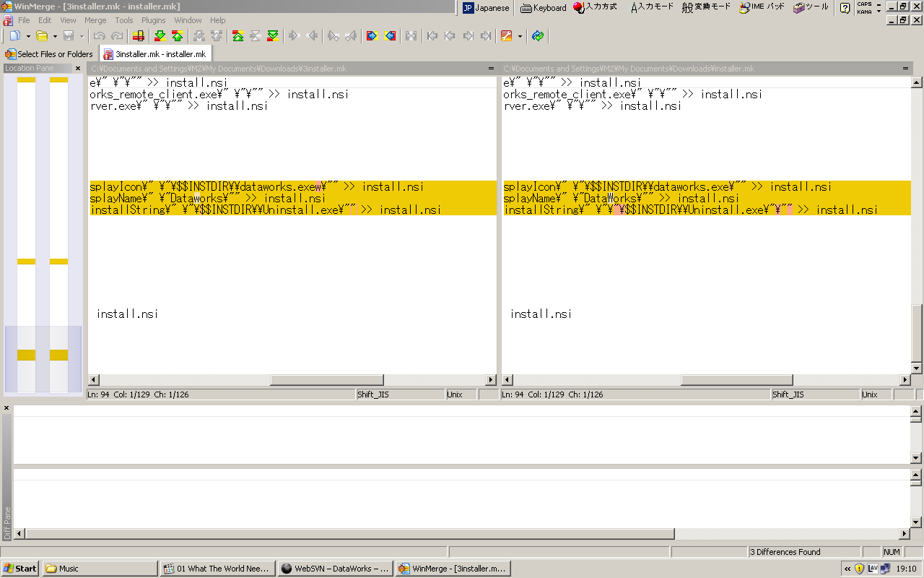
Task: Click right pane scroll left arrow
Action: click(x=507, y=380)
